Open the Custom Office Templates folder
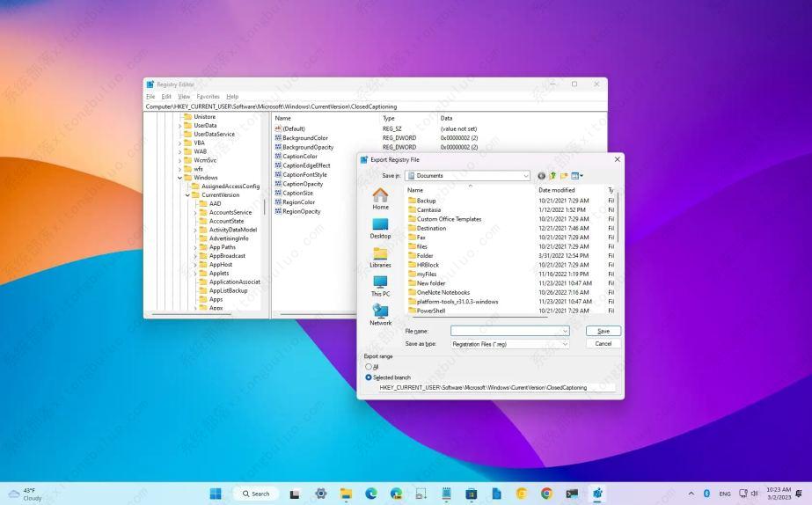 point(449,219)
